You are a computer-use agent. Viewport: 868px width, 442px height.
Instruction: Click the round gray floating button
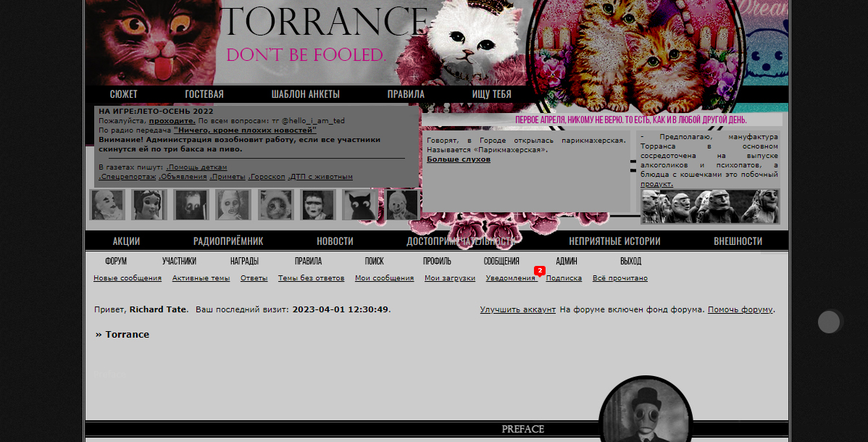[829, 322]
